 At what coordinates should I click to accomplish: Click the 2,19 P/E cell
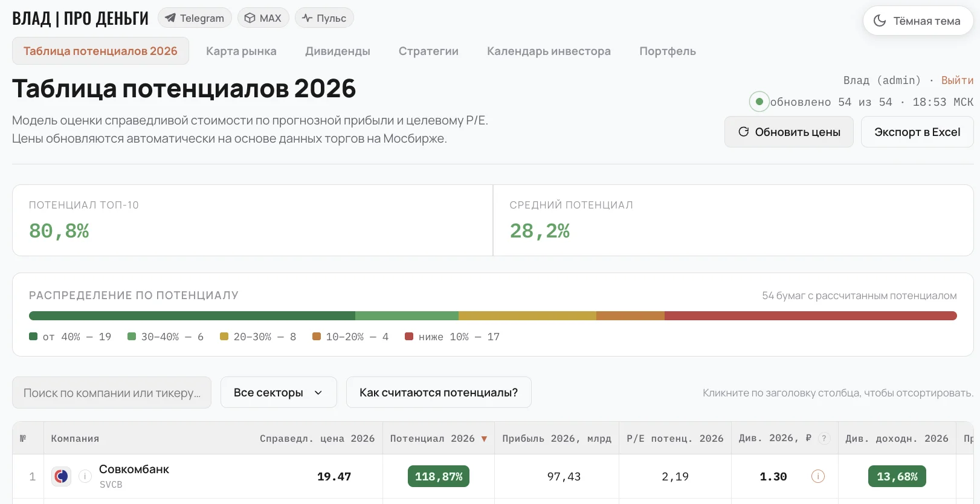(x=675, y=476)
